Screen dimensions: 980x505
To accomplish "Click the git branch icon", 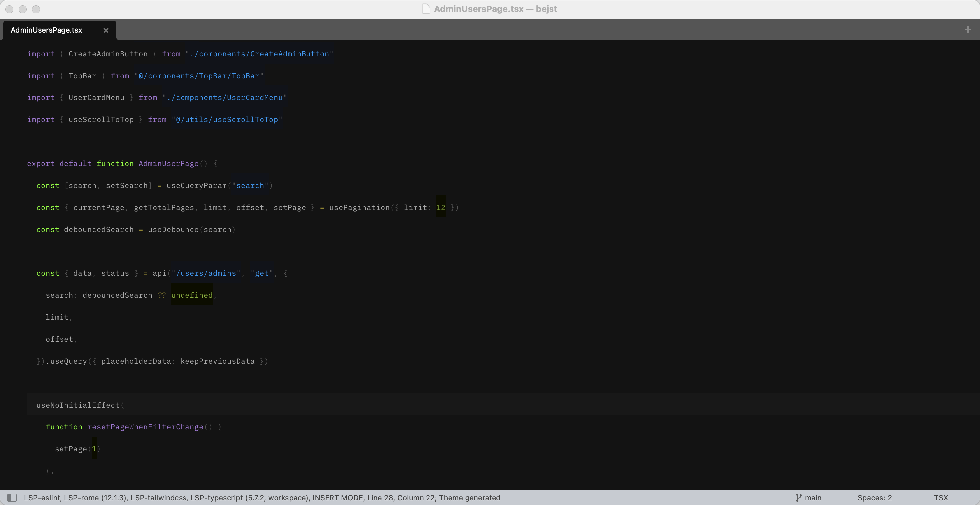I will click(x=799, y=497).
